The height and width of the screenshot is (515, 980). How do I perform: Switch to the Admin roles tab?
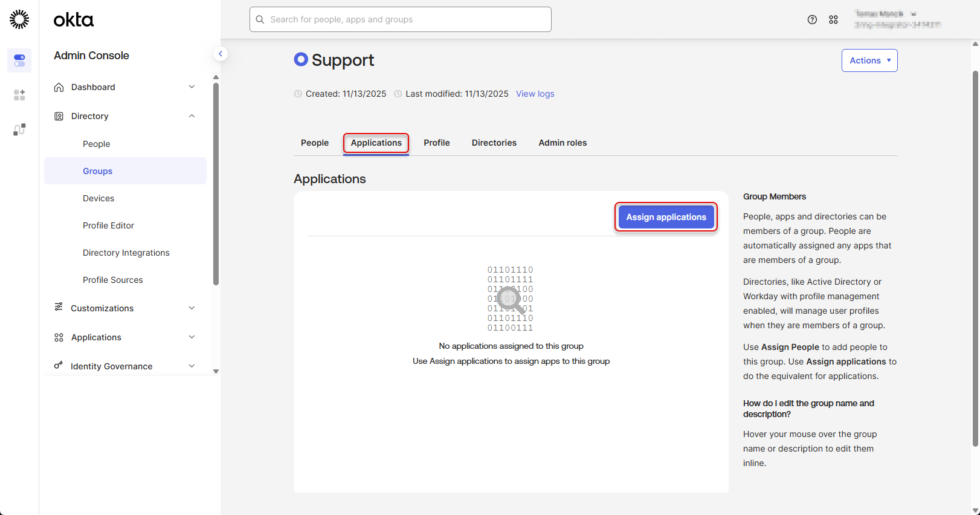(563, 143)
